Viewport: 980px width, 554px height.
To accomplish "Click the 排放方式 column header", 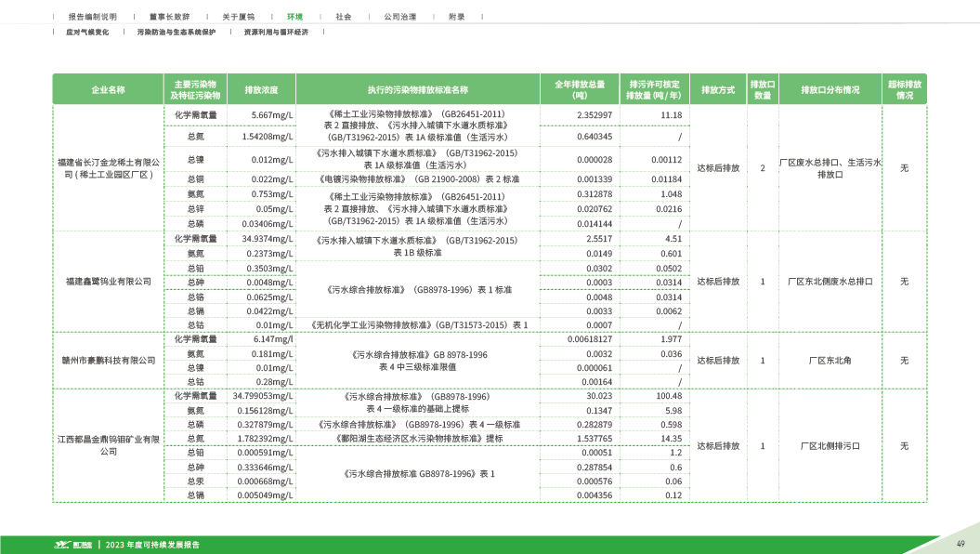I will coord(718,90).
